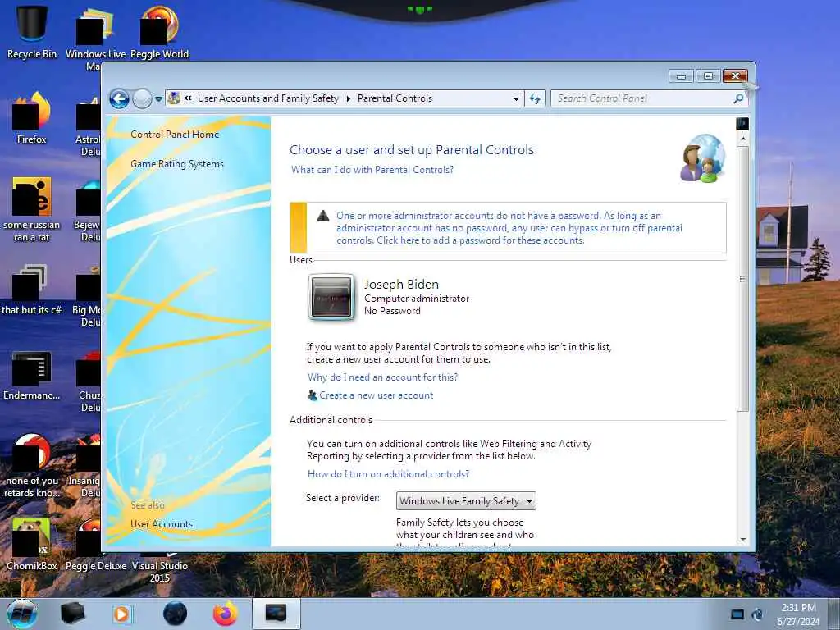Minimize the Parental Controls window
Screen dimensions: 840x630
681,76
